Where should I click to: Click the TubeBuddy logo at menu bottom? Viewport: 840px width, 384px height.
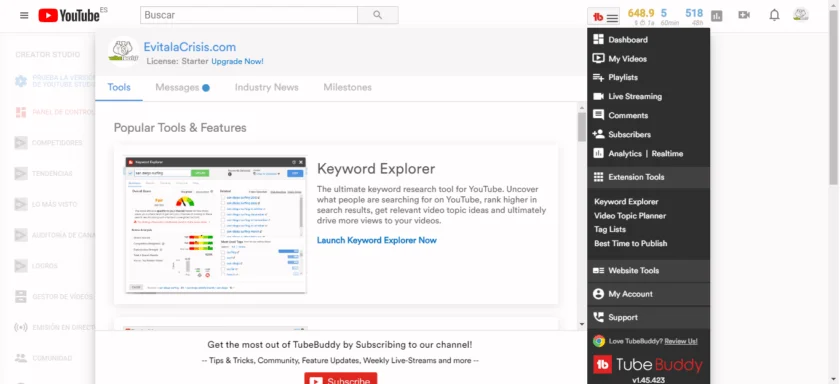[x=648, y=365]
